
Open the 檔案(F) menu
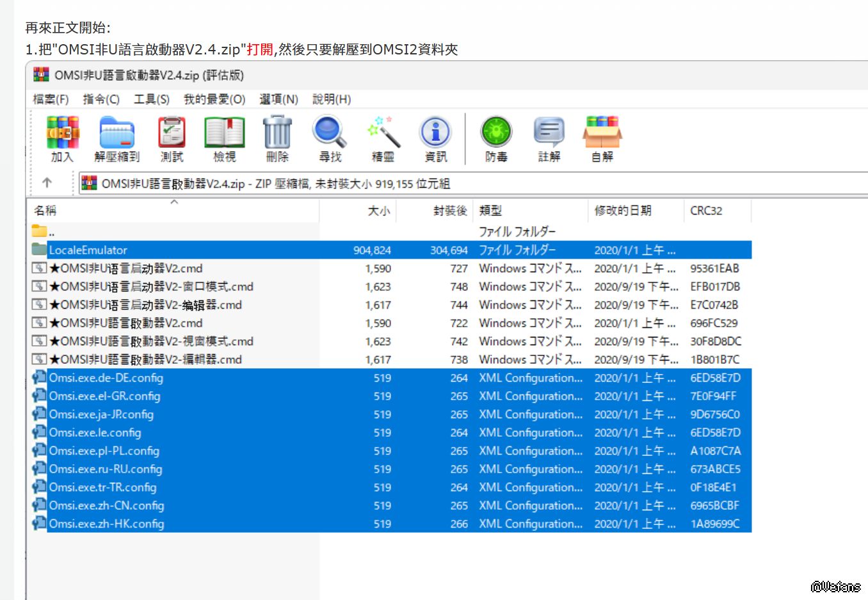click(51, 99)
